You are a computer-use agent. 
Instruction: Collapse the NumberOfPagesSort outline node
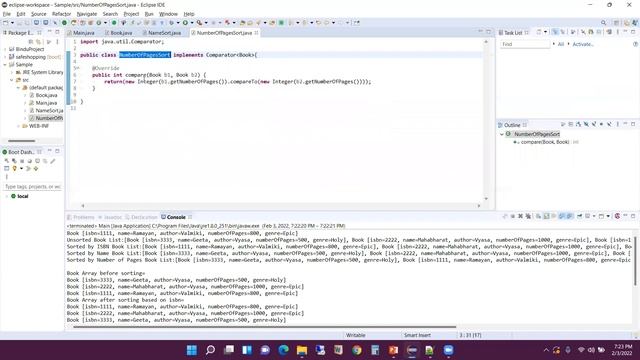point(502,134)
